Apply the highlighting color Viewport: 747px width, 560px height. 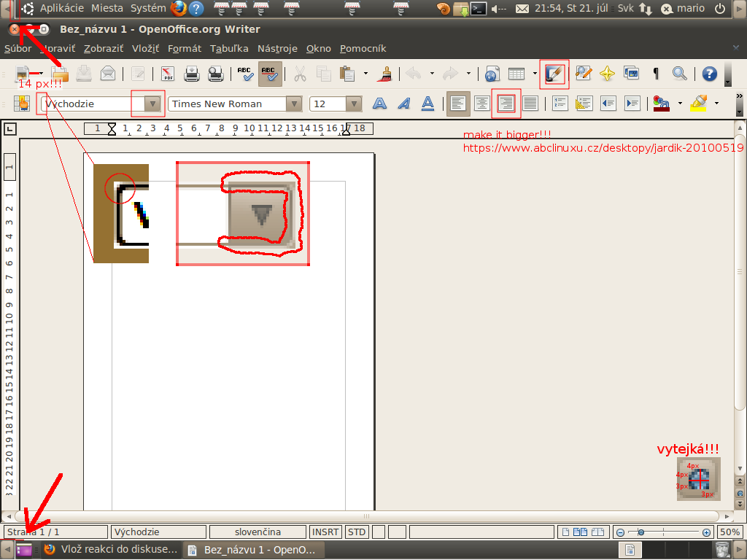pos(698,104)
